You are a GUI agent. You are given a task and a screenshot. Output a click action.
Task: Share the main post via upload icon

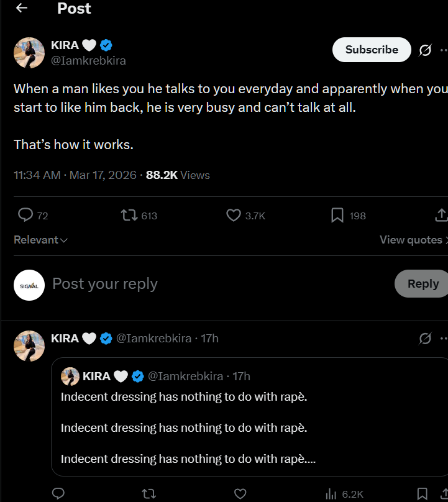pos(442,215)
